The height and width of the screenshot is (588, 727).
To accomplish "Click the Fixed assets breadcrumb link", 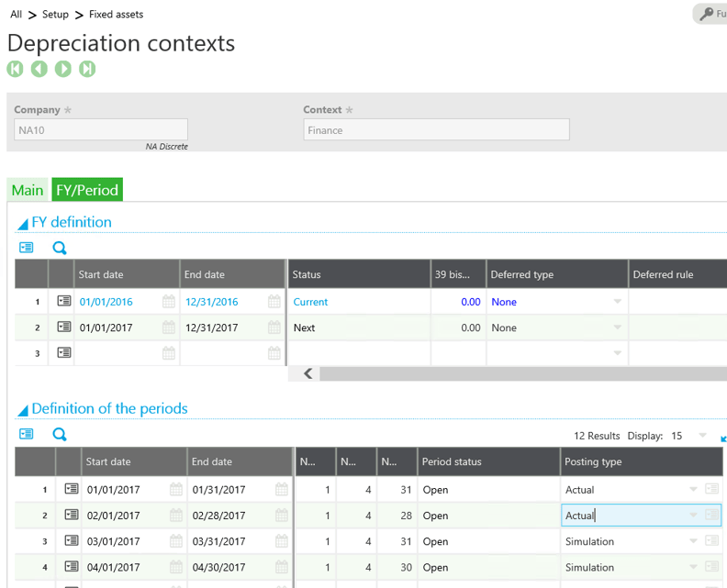I will 116,15.
